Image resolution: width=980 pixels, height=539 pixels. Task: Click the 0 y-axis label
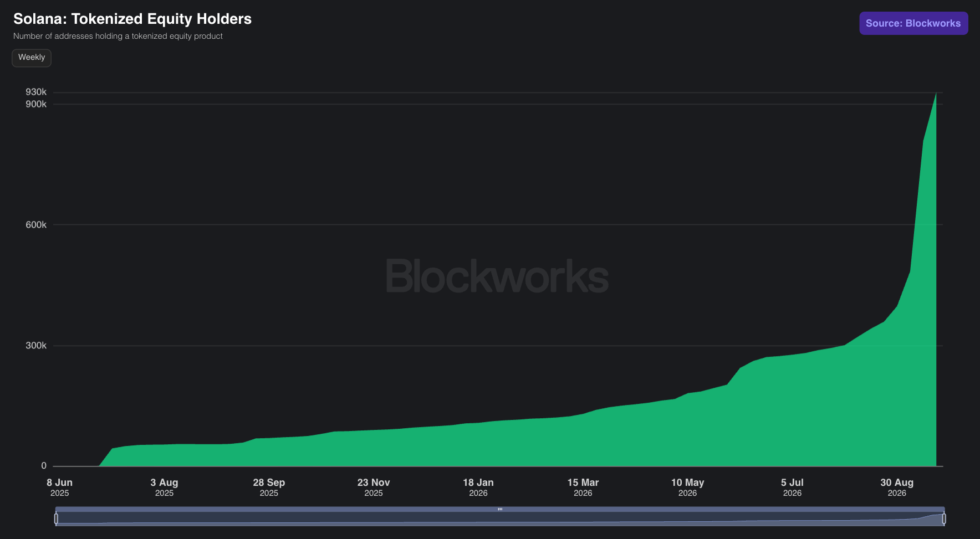click(44, 466)
